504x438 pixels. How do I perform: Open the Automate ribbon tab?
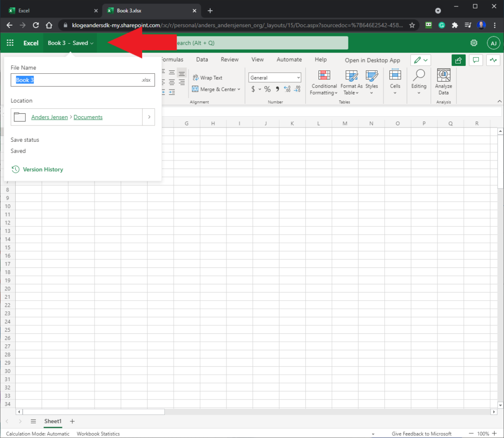[289, 60]
